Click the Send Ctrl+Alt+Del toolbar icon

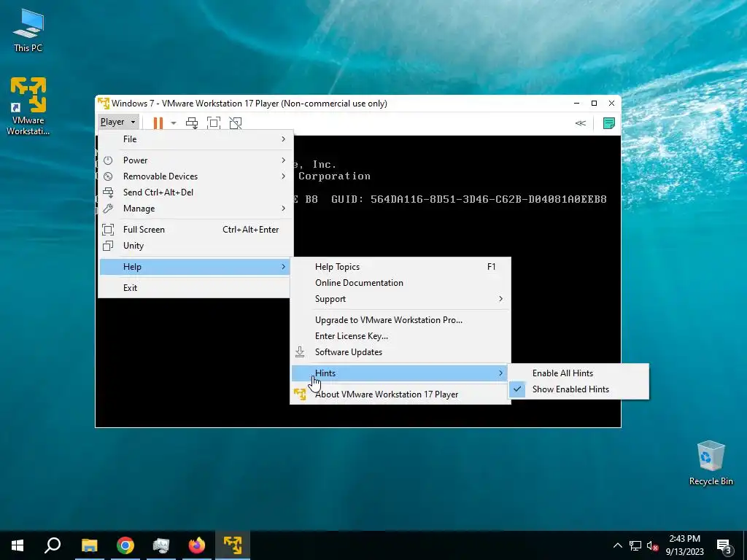192,122
